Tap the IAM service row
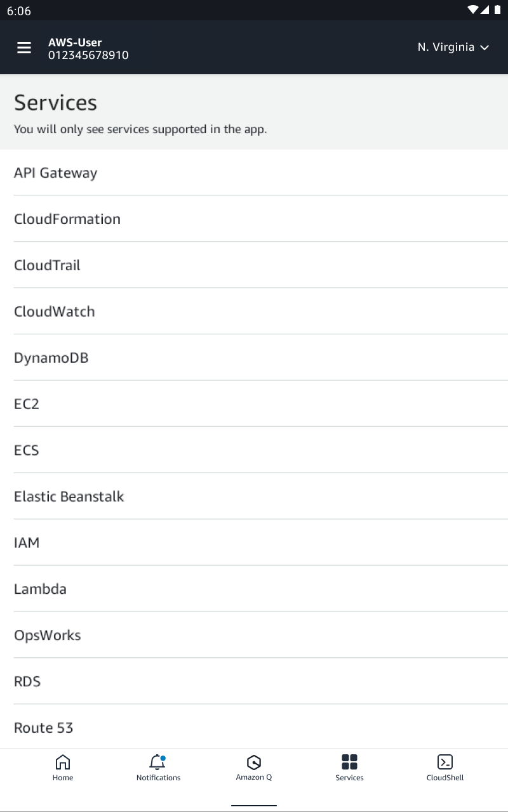The width and height of the screenshot is (508, 812). click(254, 543)
